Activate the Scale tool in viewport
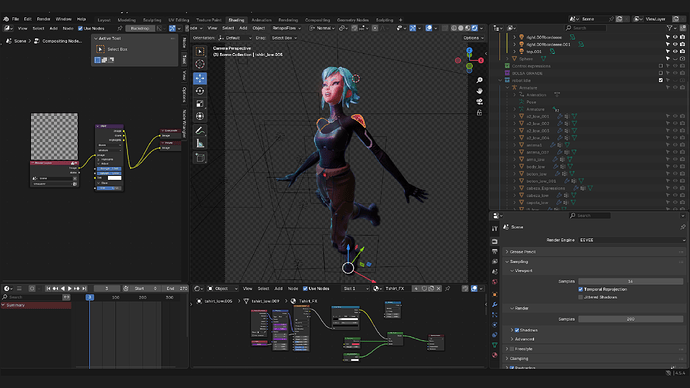 [200, 104]
